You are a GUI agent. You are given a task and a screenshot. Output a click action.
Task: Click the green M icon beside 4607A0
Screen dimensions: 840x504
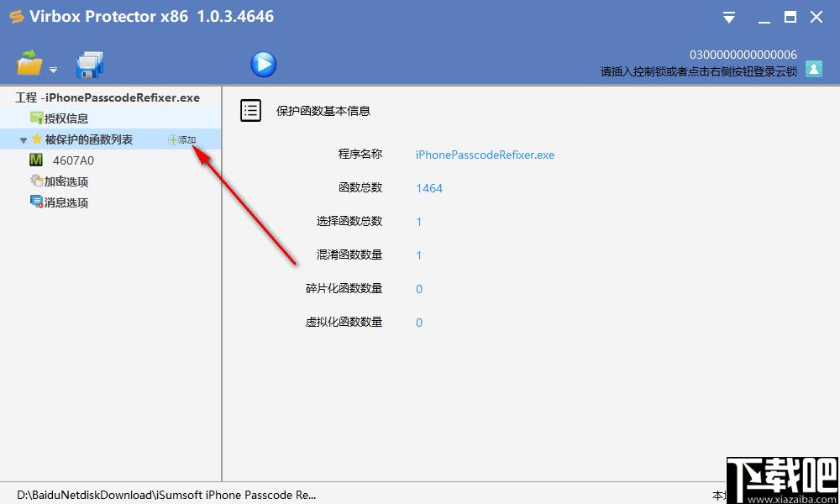pyautogui.click(x=36, y=160)
